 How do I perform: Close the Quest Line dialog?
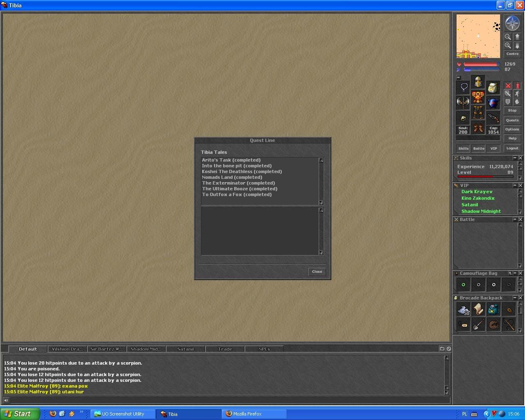click(x=317, y=272)
